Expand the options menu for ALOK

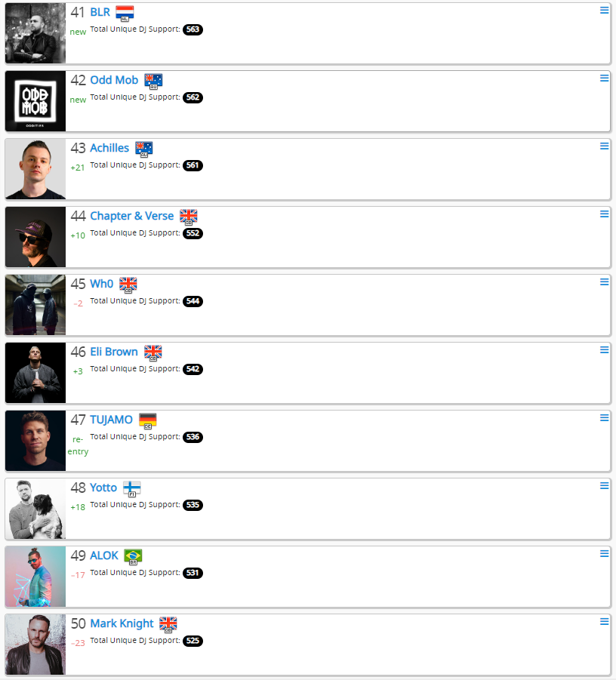[x=604, y=554]
